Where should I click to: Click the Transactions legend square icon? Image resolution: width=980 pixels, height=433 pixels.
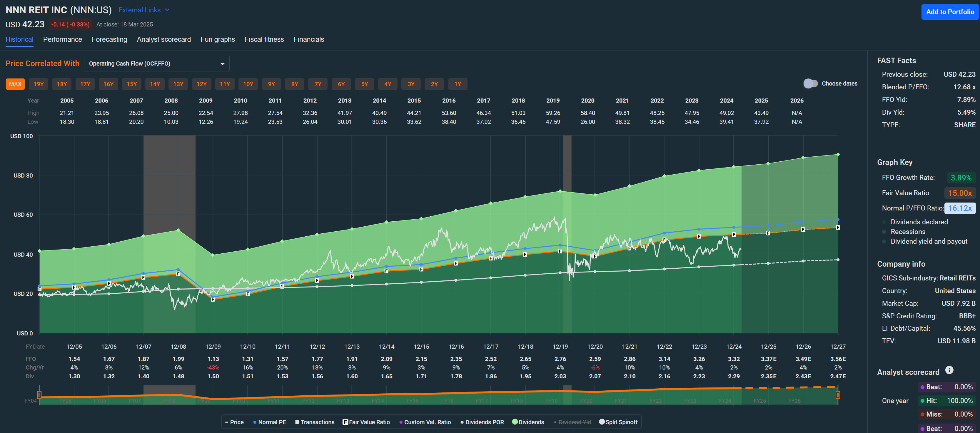[x=297, y=422]
